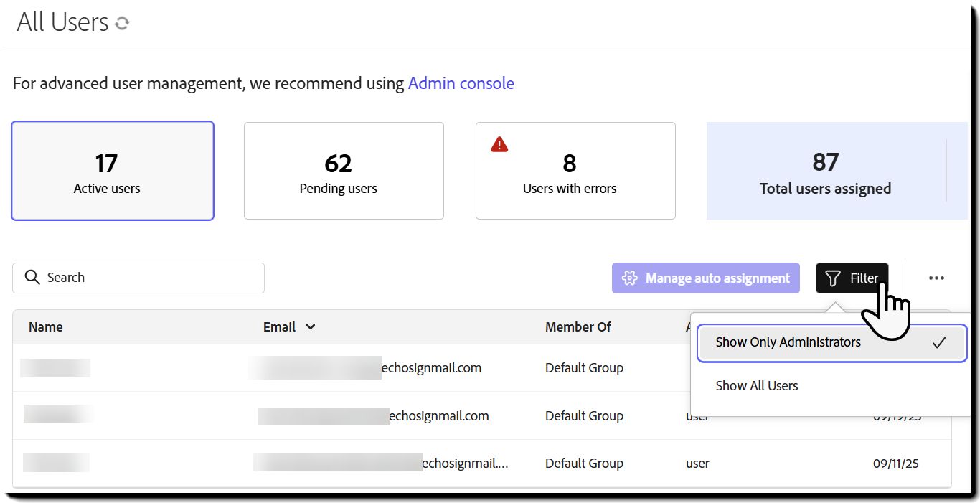Select Show Only Administrators filter option
Image resolution: width=980 pixels, height=503 pixels.
788,342
